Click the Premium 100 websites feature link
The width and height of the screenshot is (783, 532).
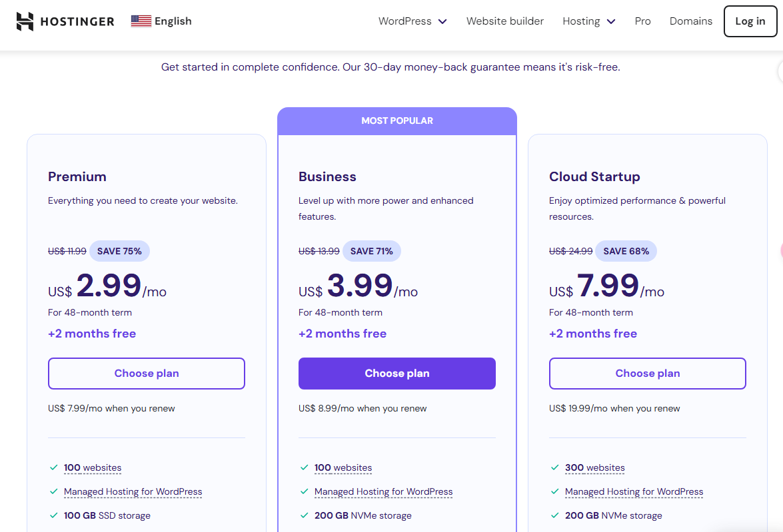tap(93, 467)
